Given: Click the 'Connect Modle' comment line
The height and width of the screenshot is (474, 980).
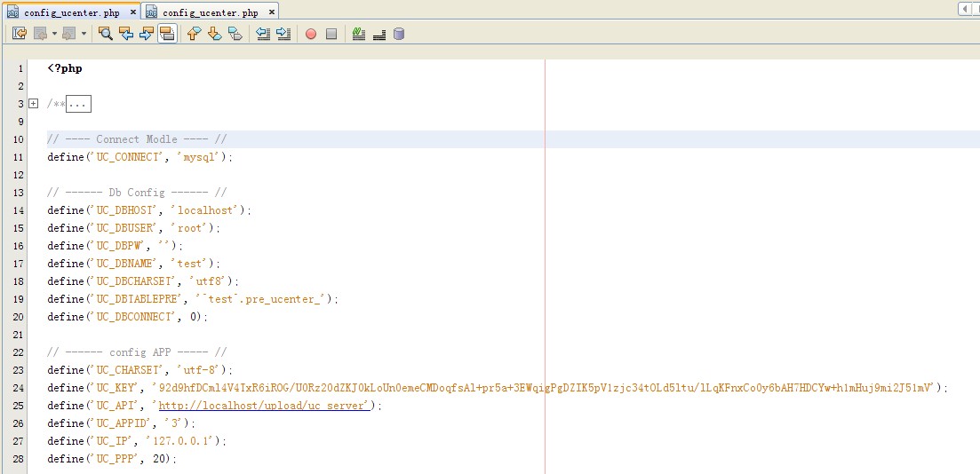Looking at the screenshot, I should click(x=137, y=139).
